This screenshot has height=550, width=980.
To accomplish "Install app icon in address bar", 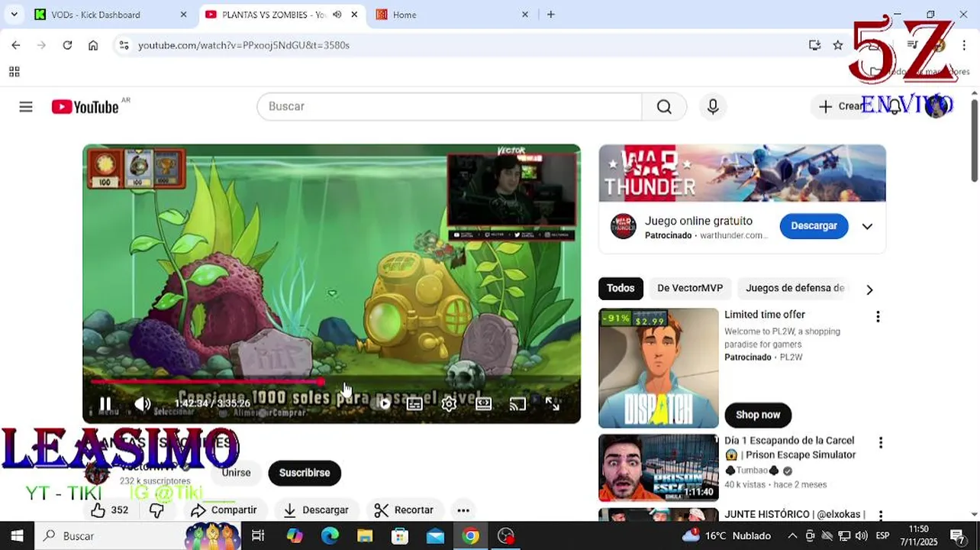I will (814, 45).
